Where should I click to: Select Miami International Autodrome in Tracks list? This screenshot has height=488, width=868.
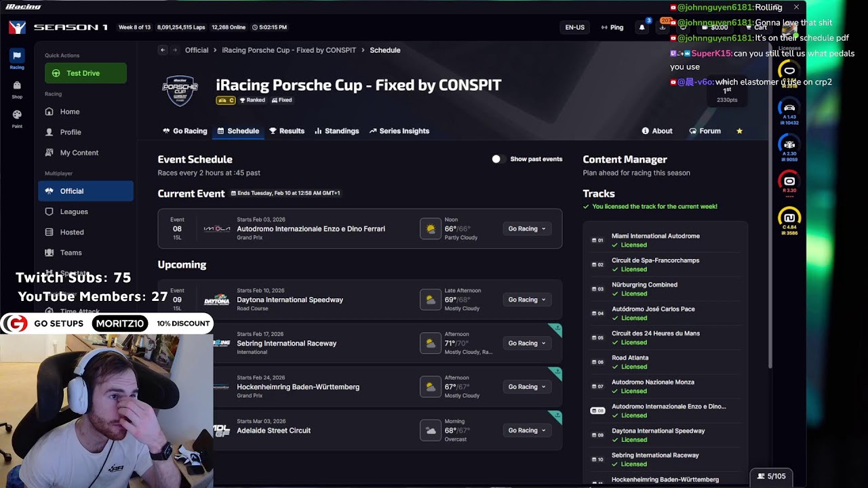[665, 240]
